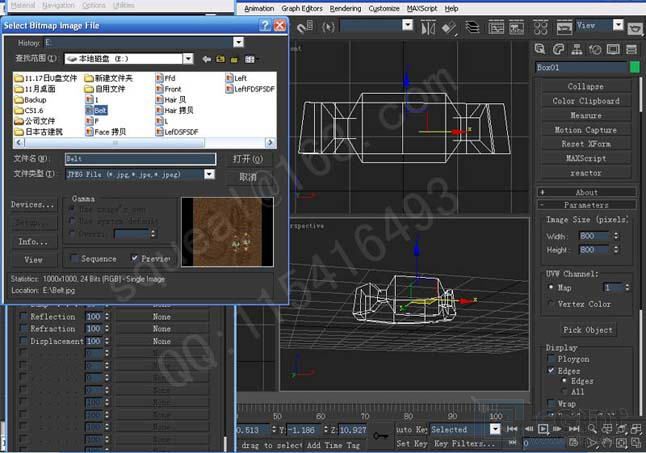Click the dialog help question mark
The height and width of the screenshot is (453, 646).
pyautogui.click(x=265, y=26)
